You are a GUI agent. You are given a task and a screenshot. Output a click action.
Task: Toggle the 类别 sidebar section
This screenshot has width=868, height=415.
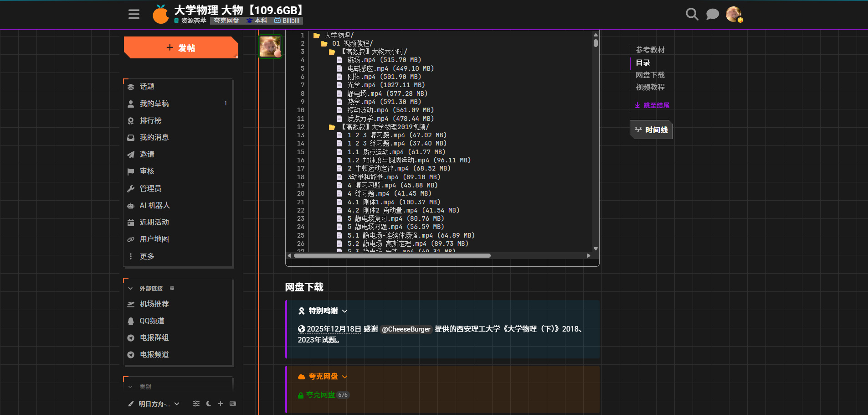[x=131, y=387]
